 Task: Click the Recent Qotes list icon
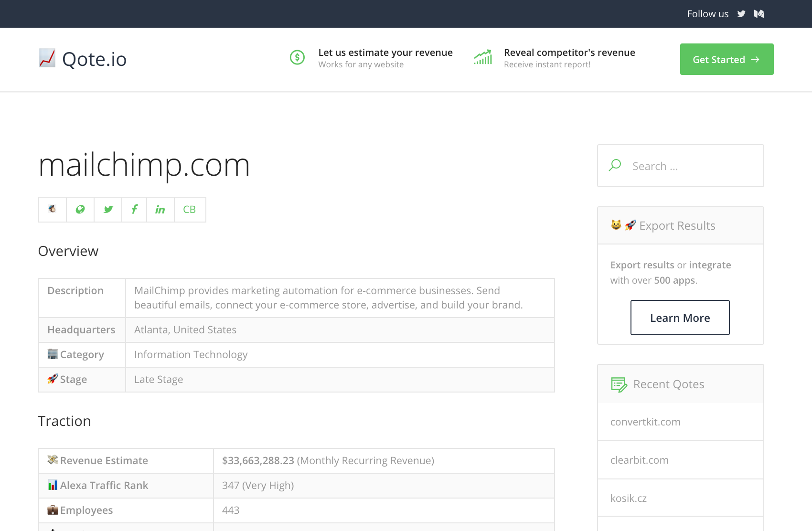click(x=619, y=384)
